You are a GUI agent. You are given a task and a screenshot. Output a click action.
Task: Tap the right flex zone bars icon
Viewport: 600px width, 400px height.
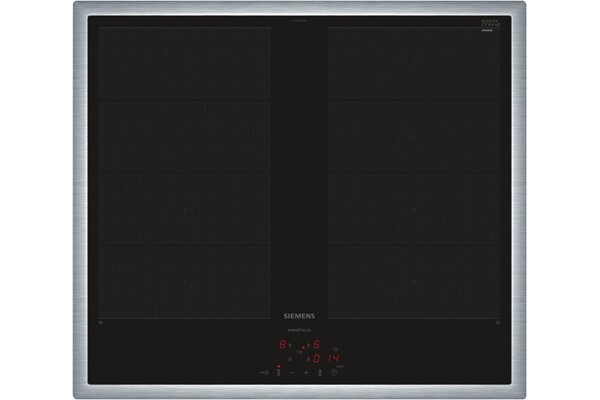pos(320,372)
